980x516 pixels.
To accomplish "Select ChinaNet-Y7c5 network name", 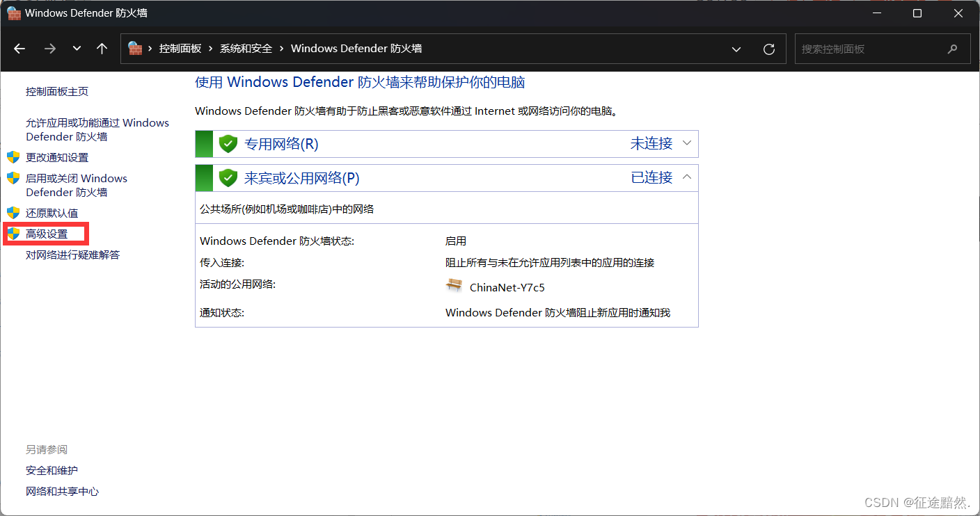I will click(x=507, y=287).
